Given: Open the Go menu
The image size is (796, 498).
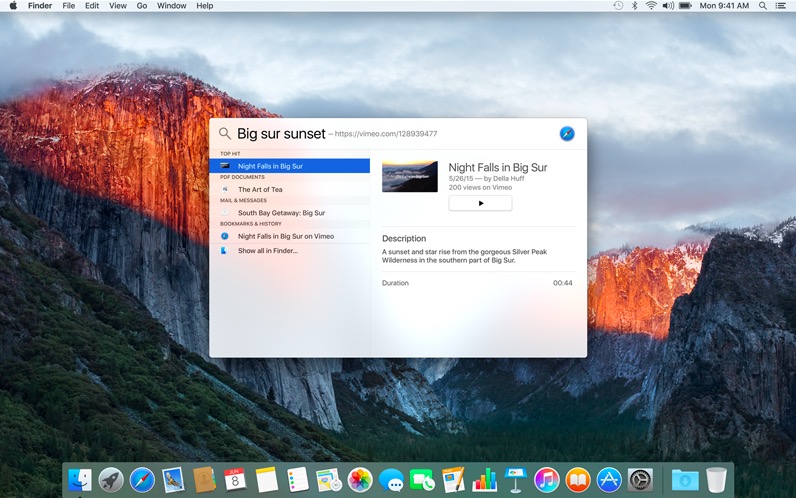Looking at the screenshot, I should [x=142, y=6].
